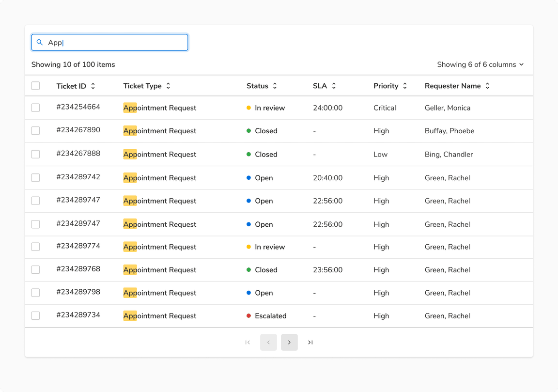558x392 pixels.
Task: Go to next page button
Action: pos(289,342)
